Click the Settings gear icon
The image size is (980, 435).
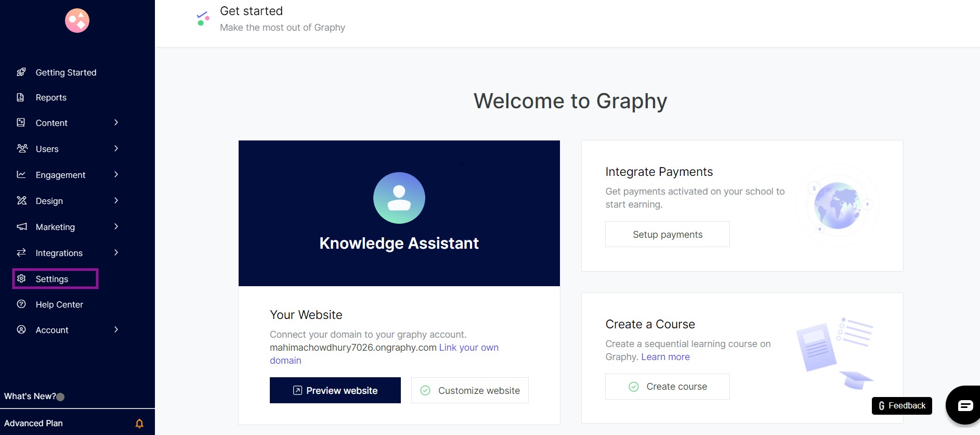tap(21, 278)
